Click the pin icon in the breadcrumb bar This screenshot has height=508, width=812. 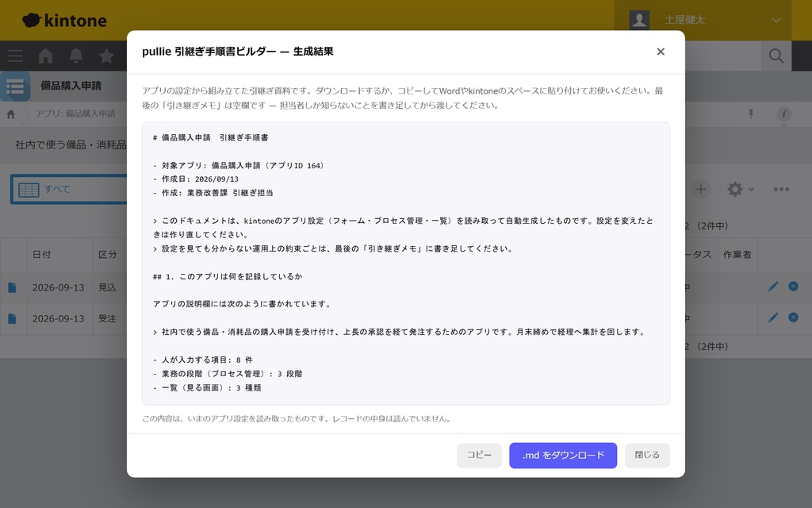pyautogui.click(x=751, y=114)
